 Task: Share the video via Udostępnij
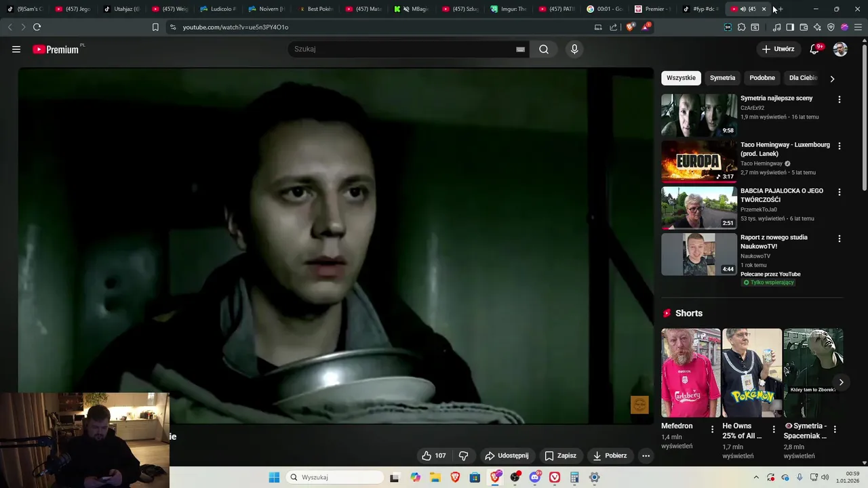(x=507, y=455)
